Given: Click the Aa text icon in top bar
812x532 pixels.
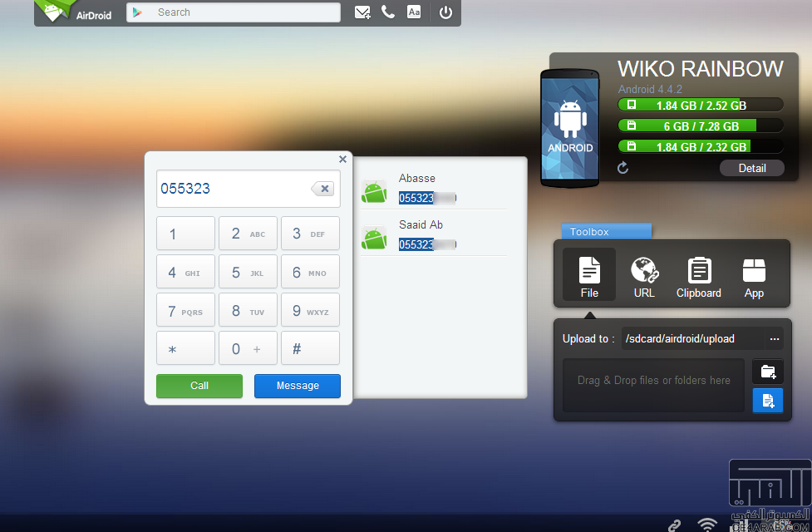Looking at the screenshot, I should (x=414, y=12).
